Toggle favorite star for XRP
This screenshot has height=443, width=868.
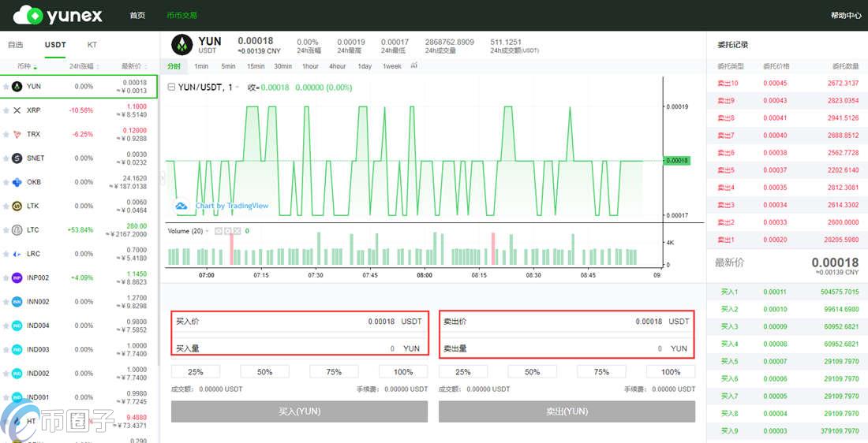(6, 110)
